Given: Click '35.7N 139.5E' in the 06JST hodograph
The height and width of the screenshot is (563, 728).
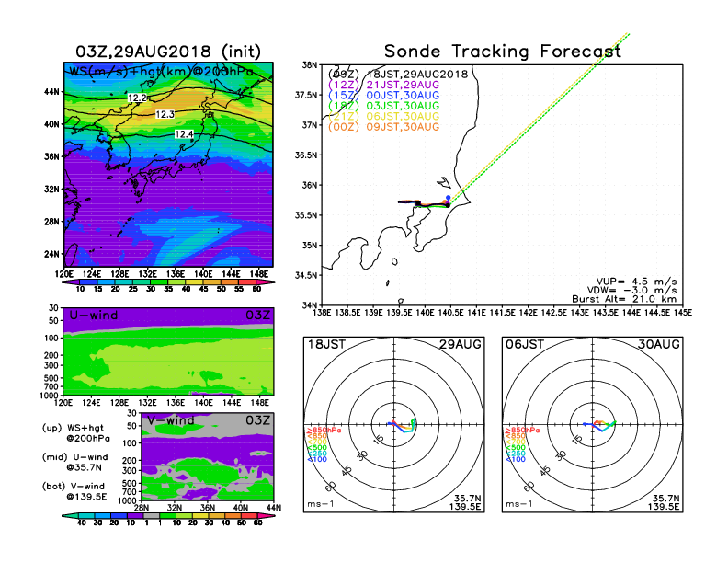Looking at the screenshot, I should 664,502.
